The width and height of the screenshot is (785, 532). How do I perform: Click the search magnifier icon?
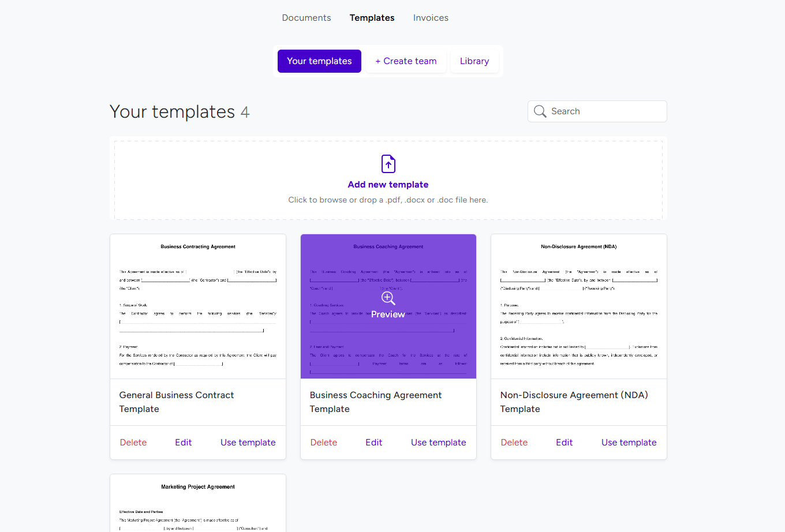[x=540, y=111]
